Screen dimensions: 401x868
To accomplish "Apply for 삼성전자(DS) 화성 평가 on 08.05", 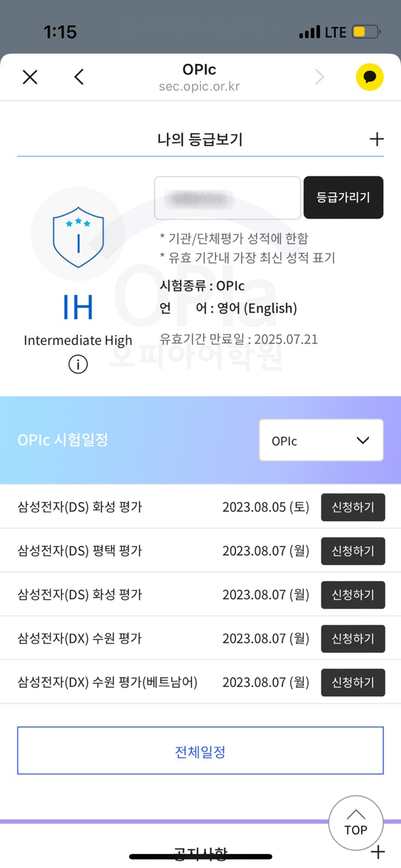I will tap(353, 507).
